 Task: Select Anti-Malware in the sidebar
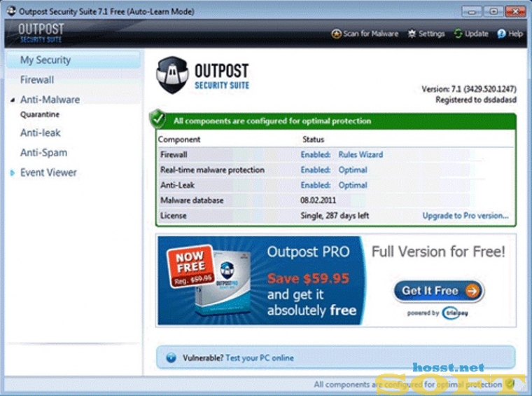[50, 100]
